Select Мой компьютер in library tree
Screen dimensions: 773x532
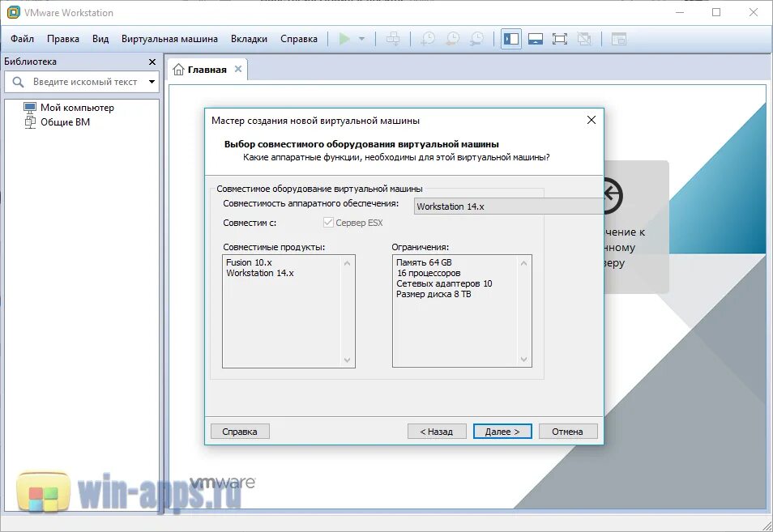pyautogui.click(x=69, y=108)
